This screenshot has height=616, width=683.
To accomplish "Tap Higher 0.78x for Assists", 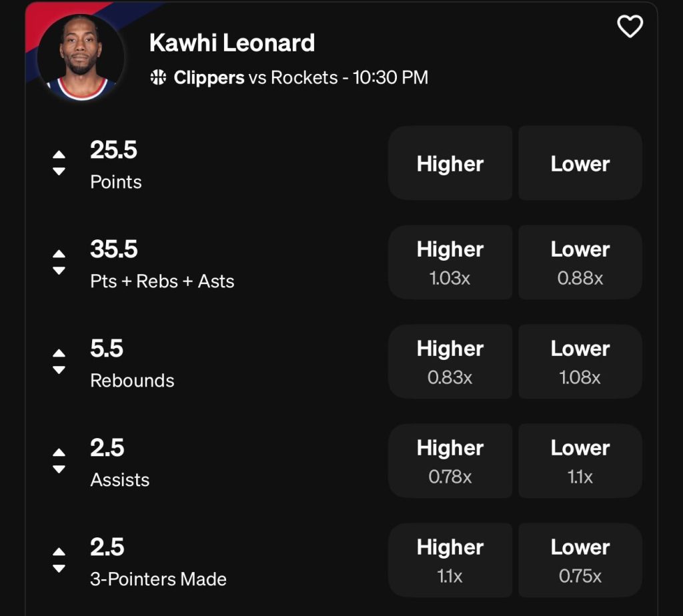I will (x=450, y=461).
